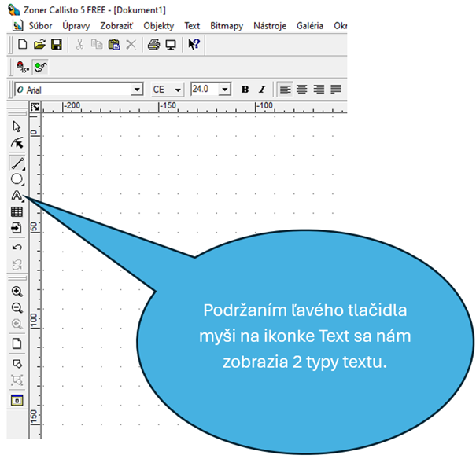Viewport: 476px width, 459px height.
Task: Select the shape editing tool
Action: tap(17, 143)
